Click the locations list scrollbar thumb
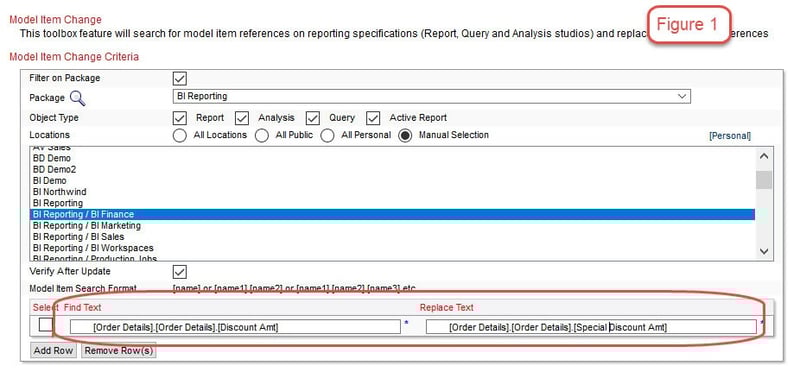This screenshot has width=800, height=372. 764,180
